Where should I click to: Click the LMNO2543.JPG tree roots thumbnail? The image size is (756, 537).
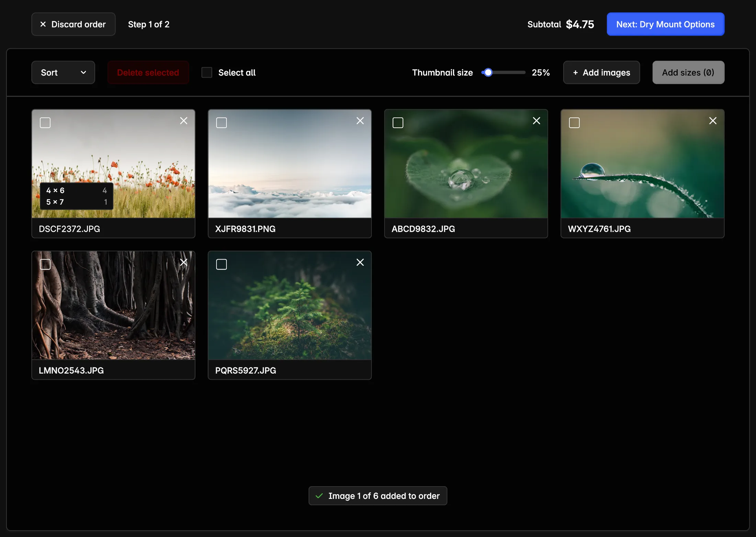113,309
